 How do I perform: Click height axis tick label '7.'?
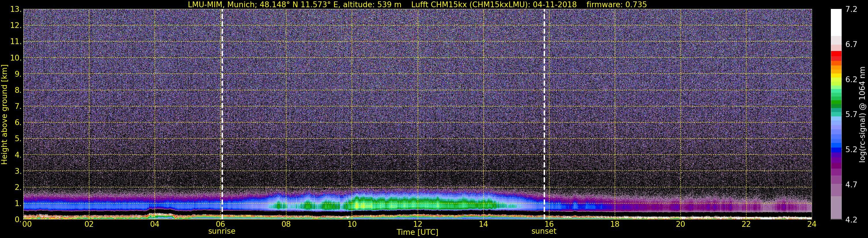point(18,107)
